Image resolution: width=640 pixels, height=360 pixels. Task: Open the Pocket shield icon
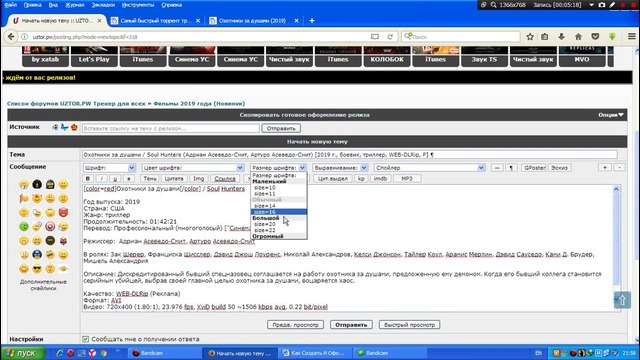595,37
